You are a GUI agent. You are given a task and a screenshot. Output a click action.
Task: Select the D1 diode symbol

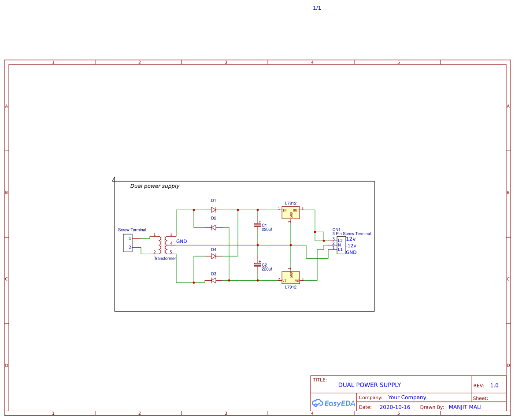(x=214, y=210)
